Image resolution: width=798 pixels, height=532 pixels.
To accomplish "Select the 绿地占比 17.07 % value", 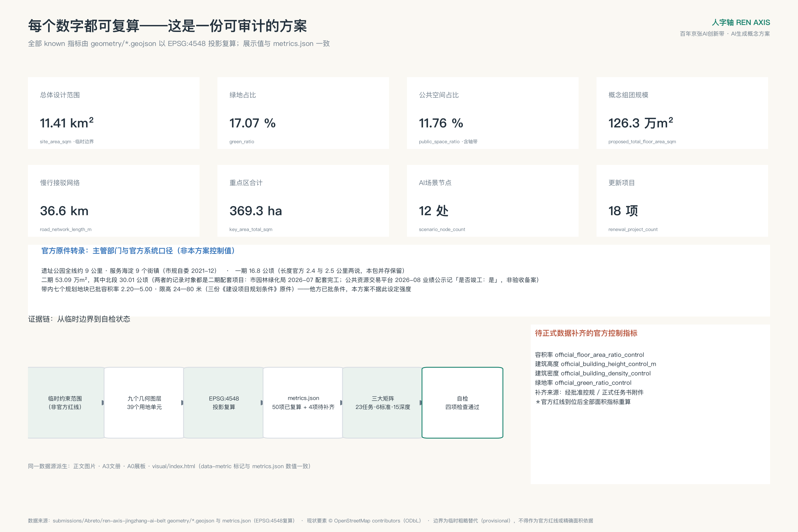I will 252,123.
